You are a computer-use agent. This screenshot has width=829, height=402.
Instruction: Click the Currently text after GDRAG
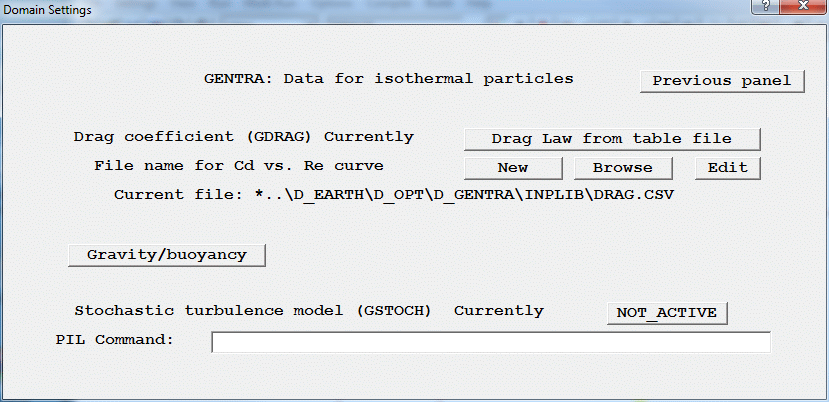pos(368,137)
